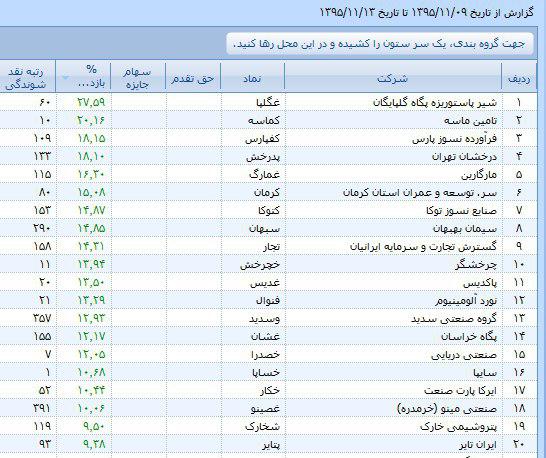Viewport: 546px width, 458px height.
Task: Click symbol کتوکا
Action: pyautogui.click(x=269, y=210)
